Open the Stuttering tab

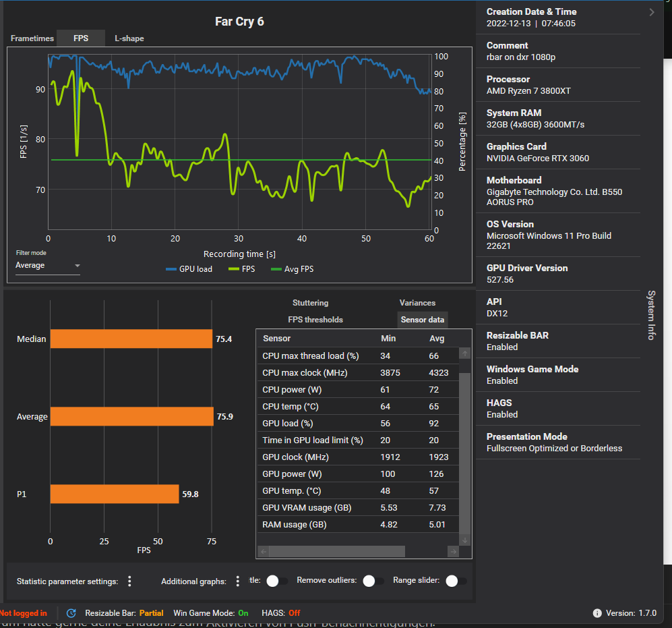[x=310, y=303]
